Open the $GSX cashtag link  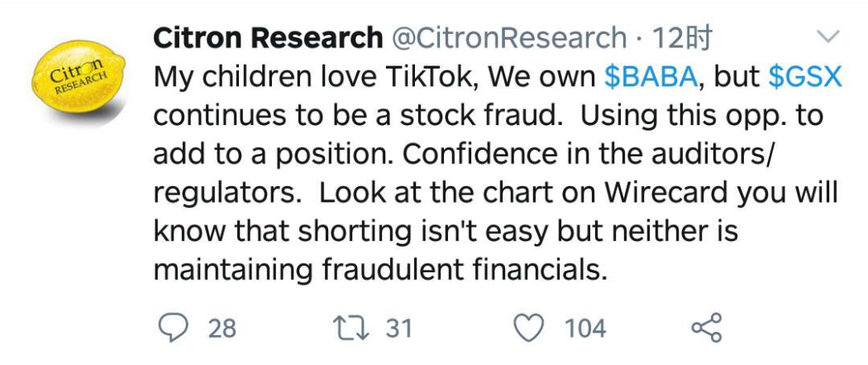(805, 77)
